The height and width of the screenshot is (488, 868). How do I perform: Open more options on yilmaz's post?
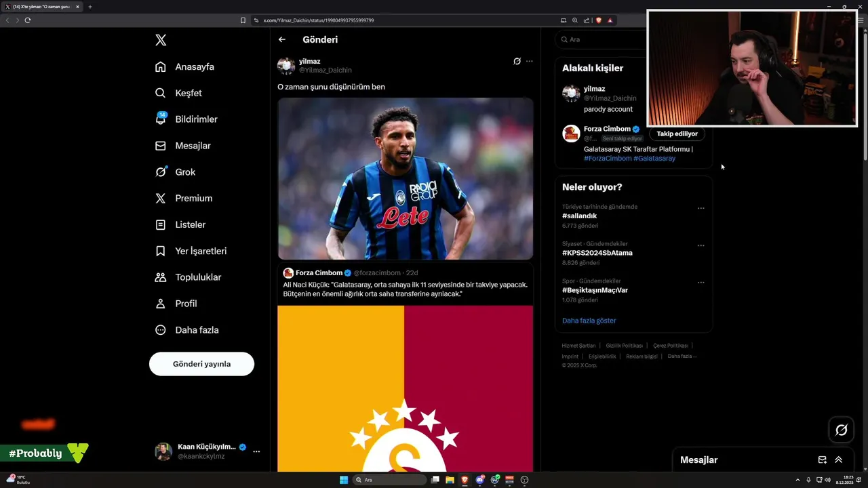pyautogui.click(x=530, y=61)
